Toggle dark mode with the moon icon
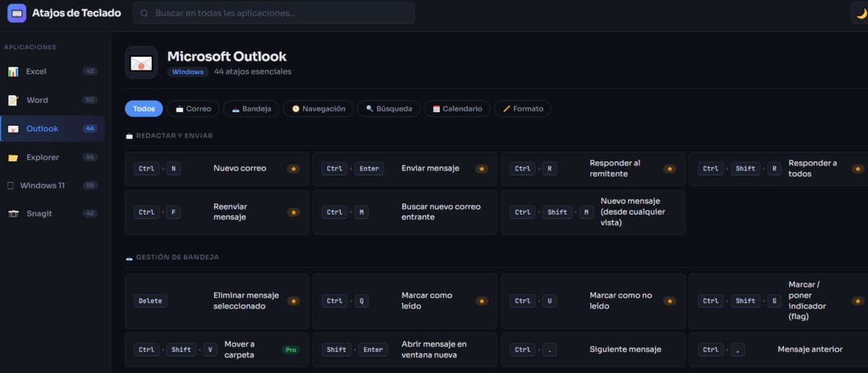 point(861,13)
